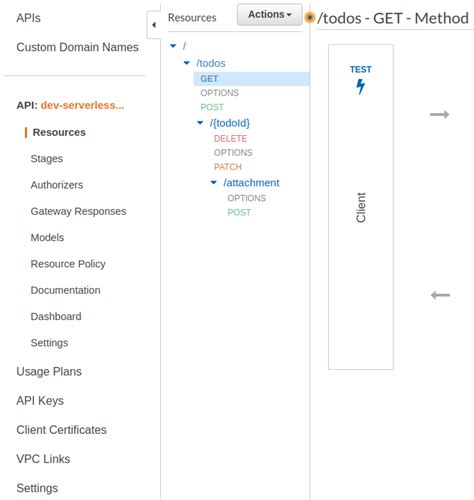
Task: Open Gateway Responses
Action: [78, 211]
